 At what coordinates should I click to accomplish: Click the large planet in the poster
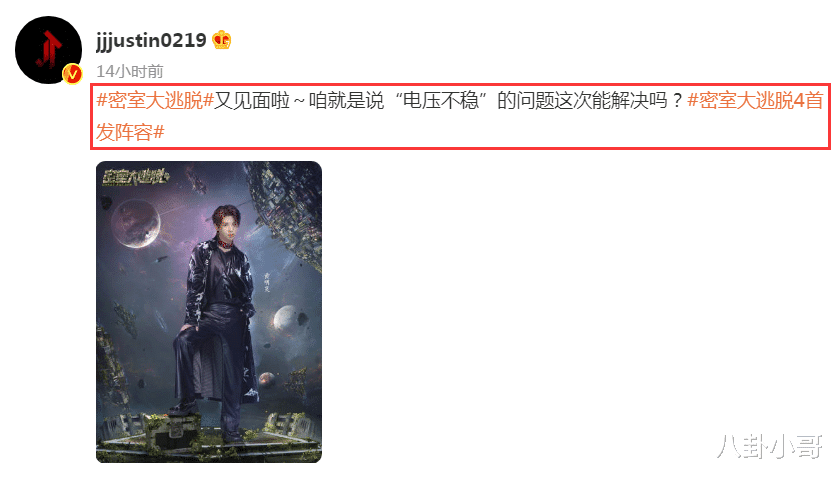136,223
